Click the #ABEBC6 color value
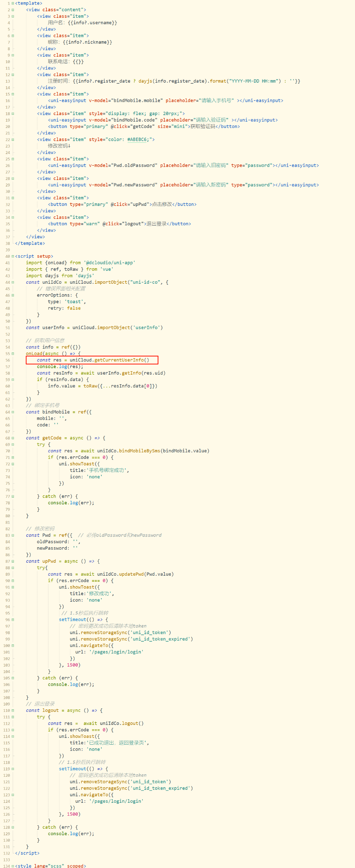 coord(137,139)
